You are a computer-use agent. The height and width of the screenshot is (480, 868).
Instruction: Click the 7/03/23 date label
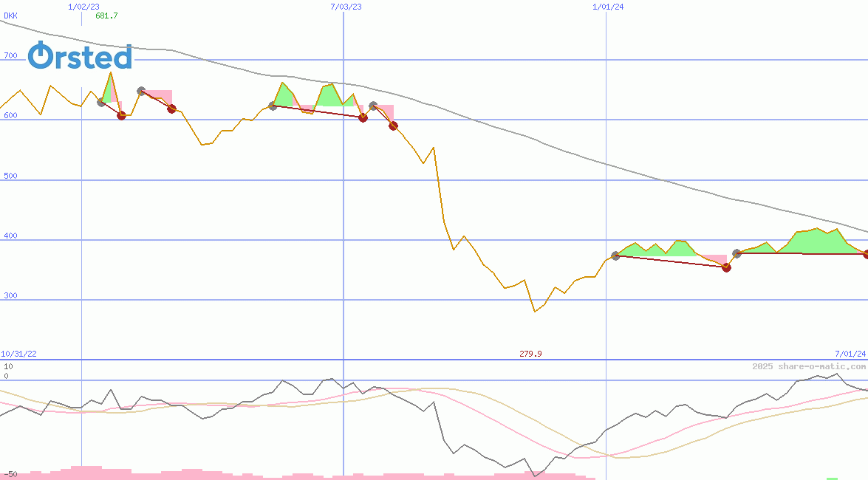click(346, 7)
